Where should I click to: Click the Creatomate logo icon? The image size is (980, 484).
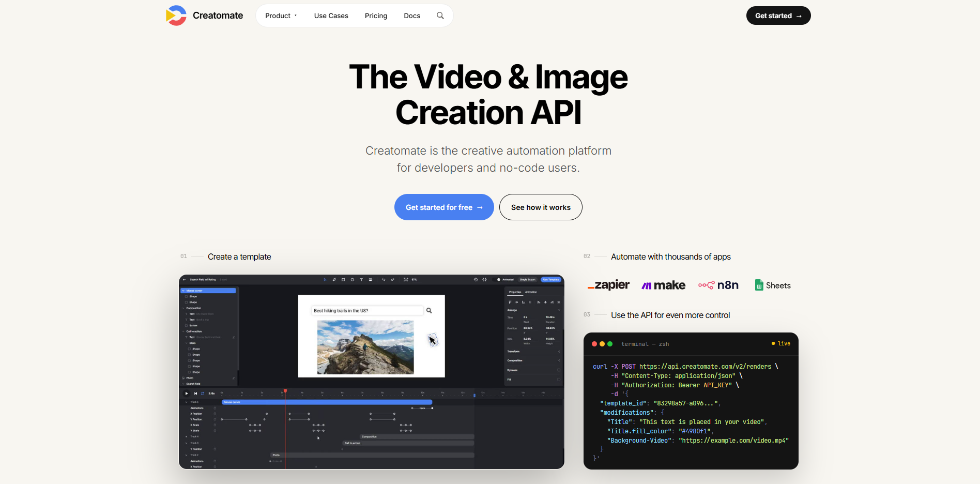click(176, 16)
